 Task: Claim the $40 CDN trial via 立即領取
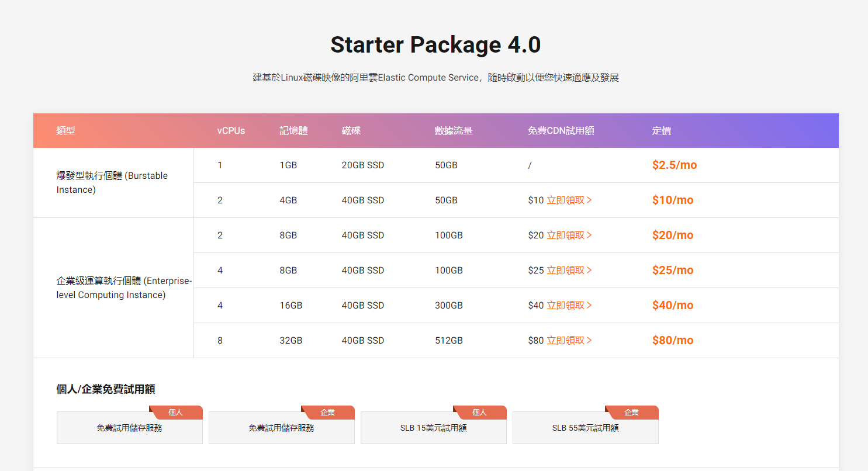569,306
